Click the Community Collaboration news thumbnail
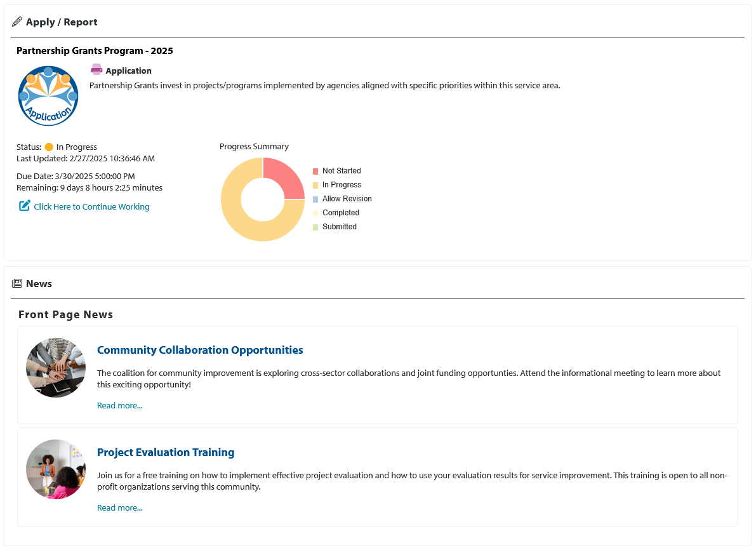 [x=56, y=367]
